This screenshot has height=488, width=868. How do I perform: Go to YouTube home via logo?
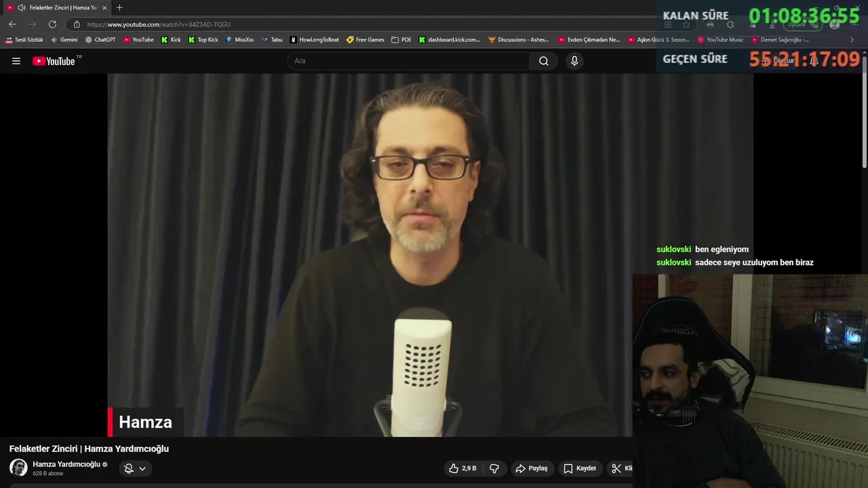(54, 61)
